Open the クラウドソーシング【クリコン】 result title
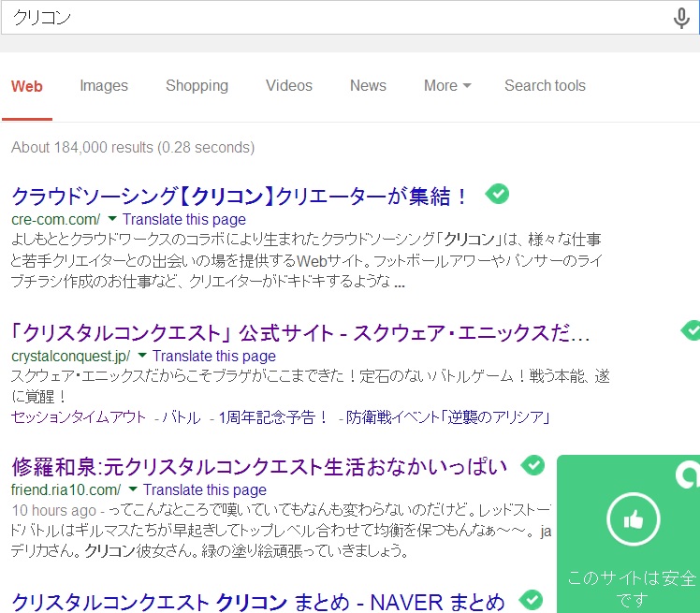The height and width of the screenshot is (613, 700). pyautogui.click(x=240, y=197)
